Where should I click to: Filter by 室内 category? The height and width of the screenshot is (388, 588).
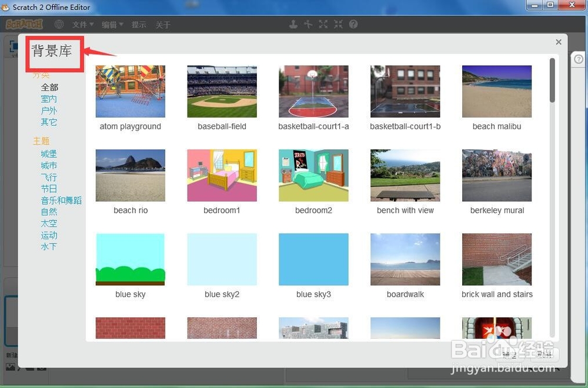pyautogui.click(x=49, y=99)
